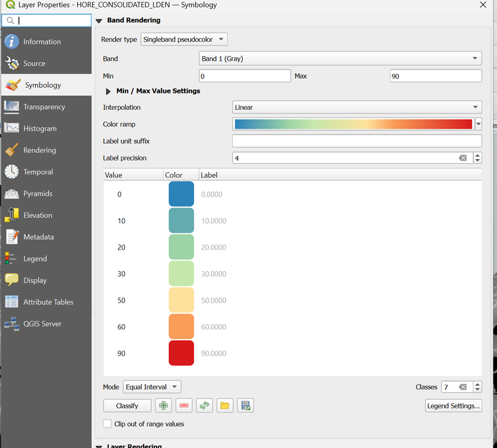497x448 pixels.
Task: Open the Metadata document icon
Action: (x=13, y=237)
